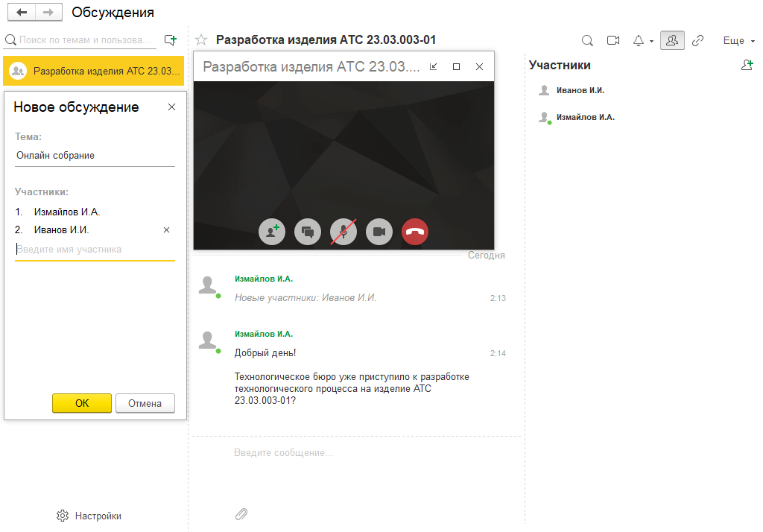Star the discussion as favorite
This screenshot has width=763, height=532.
(200, 40)
